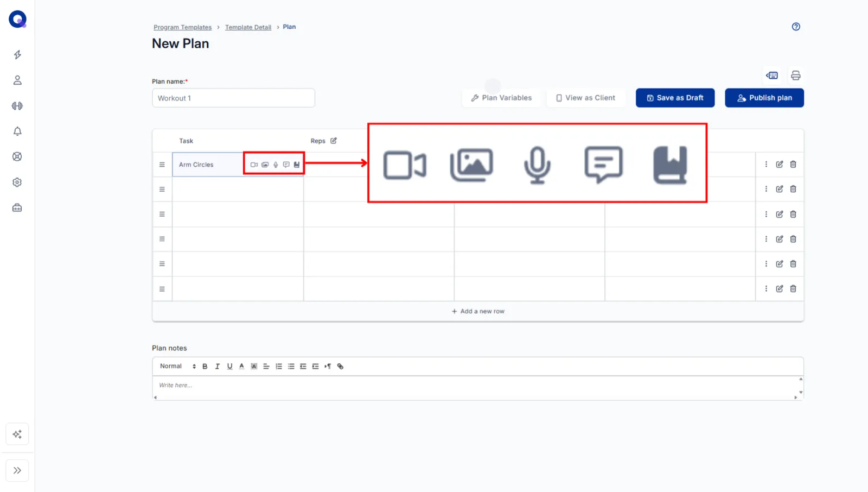The image size is (868, 492).
Task: Click the keyboard shortcuts icon
Action: coord(772,75)
